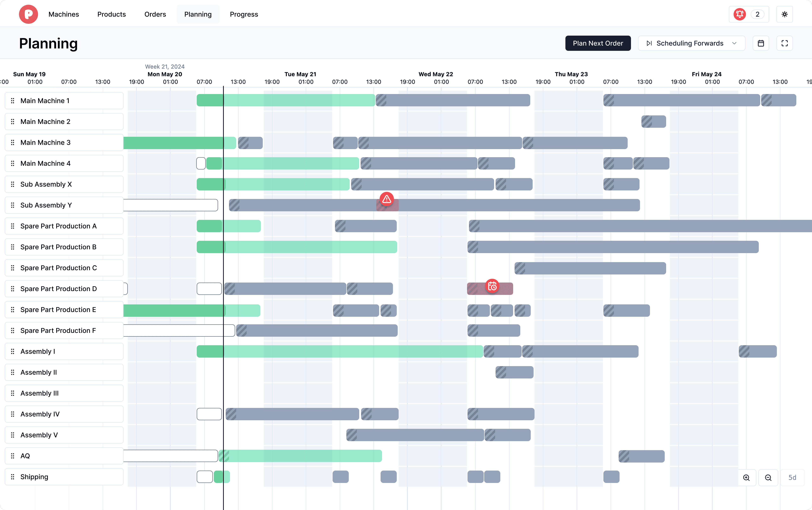
Task: Click the Mon May 20 date header
Action: tap(165, 74)
